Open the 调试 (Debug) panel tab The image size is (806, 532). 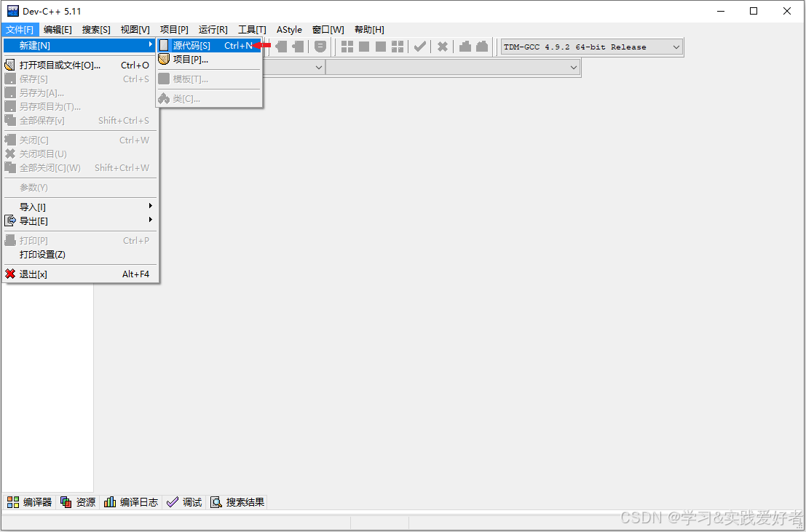(183, 501)
